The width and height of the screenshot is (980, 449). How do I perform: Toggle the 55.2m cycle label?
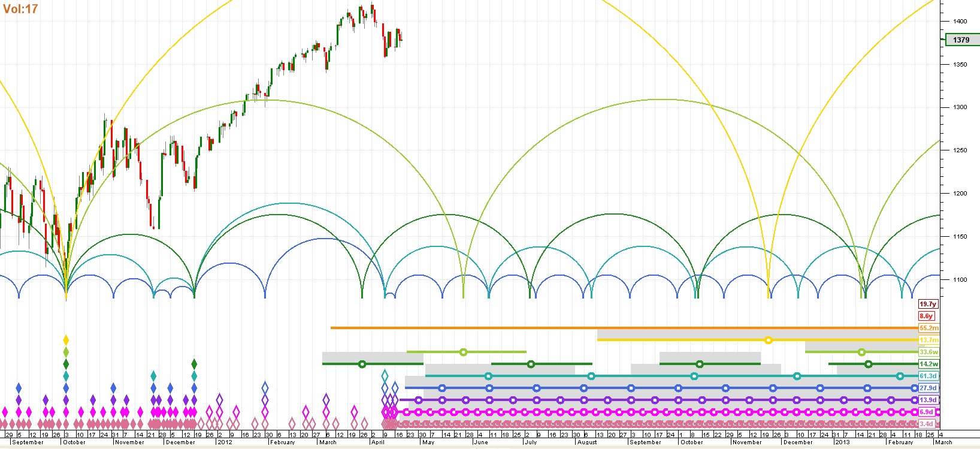928,328
